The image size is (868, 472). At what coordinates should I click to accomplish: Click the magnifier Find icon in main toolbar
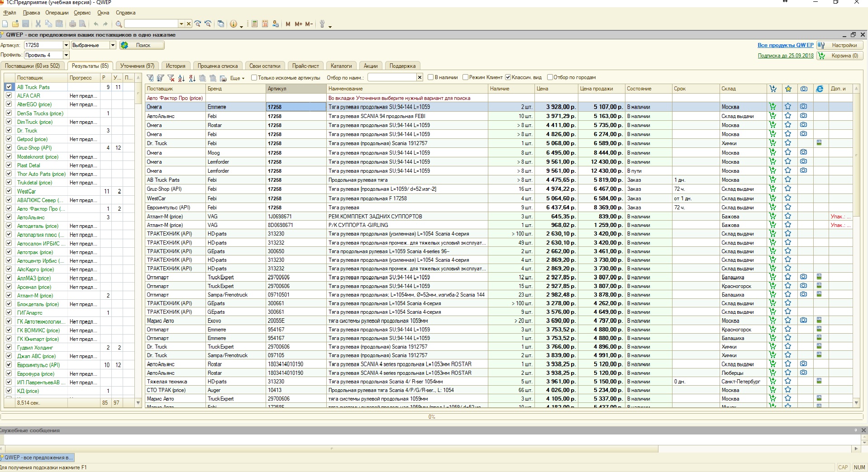point(119,24)
